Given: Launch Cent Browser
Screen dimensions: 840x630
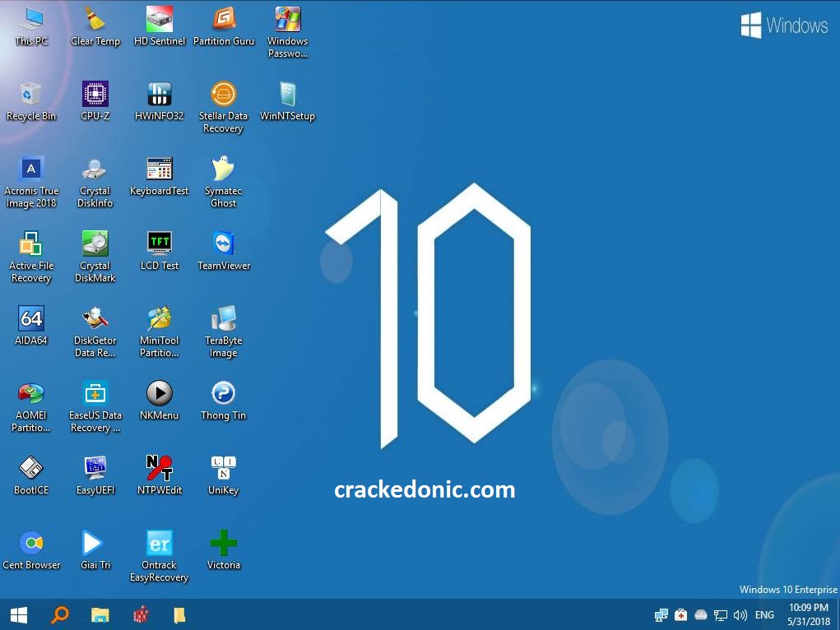Looking at the screenshot, I should 31,551.
